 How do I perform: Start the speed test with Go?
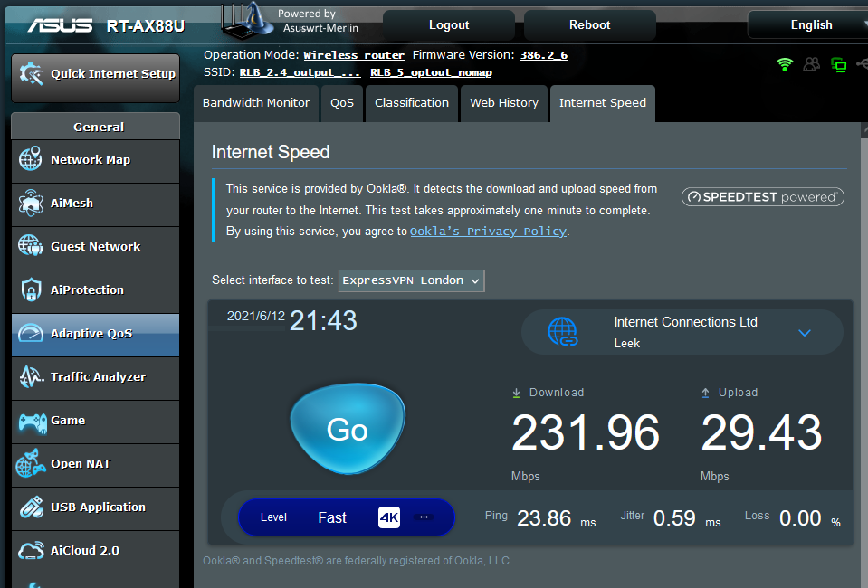348,429
